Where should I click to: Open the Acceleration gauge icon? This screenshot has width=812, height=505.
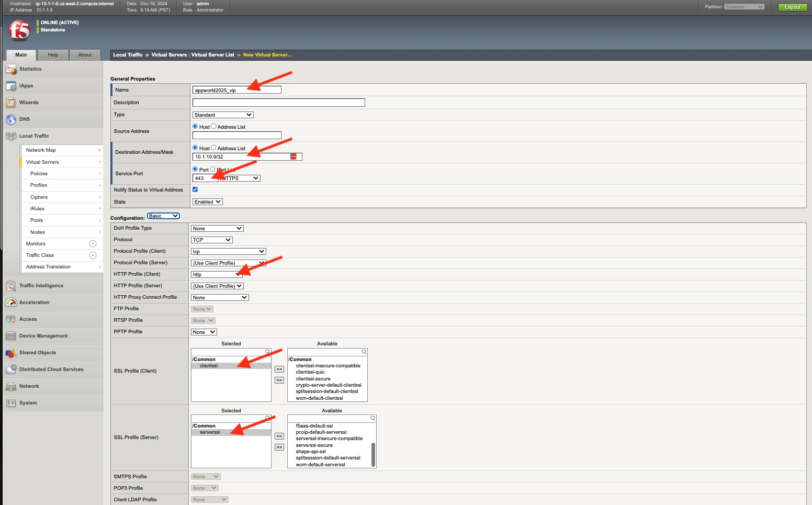click(11, 302)
